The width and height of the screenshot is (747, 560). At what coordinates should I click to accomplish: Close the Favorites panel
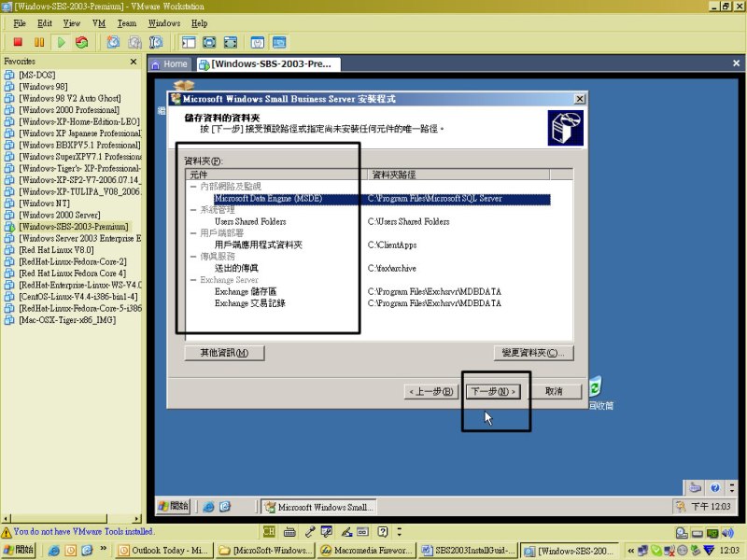(x=134, y=62)
